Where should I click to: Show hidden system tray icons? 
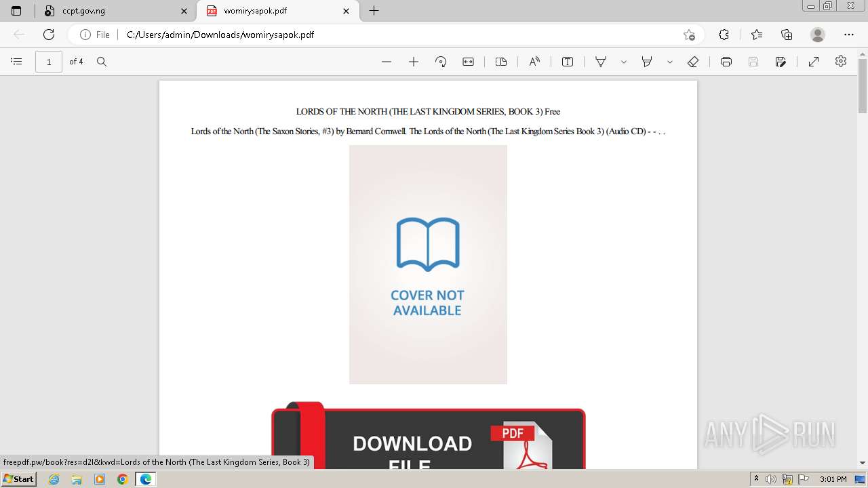[757, 479]
